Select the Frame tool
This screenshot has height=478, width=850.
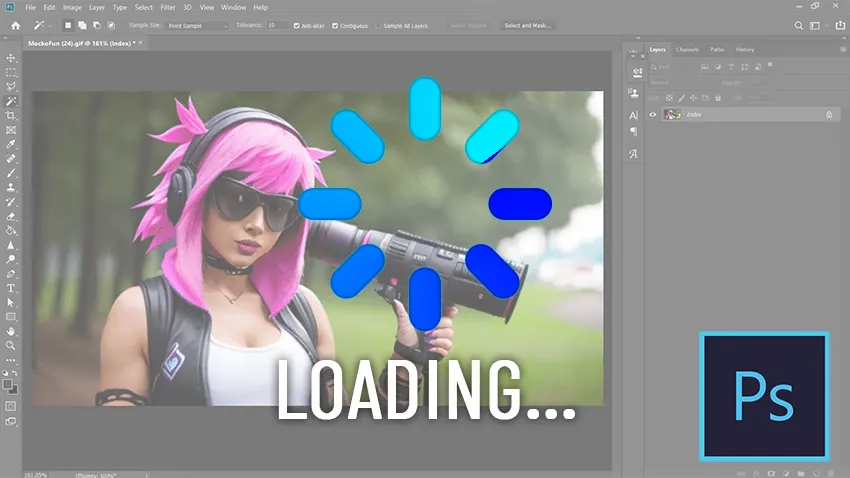pyautogui.click(x=11, y=130)
